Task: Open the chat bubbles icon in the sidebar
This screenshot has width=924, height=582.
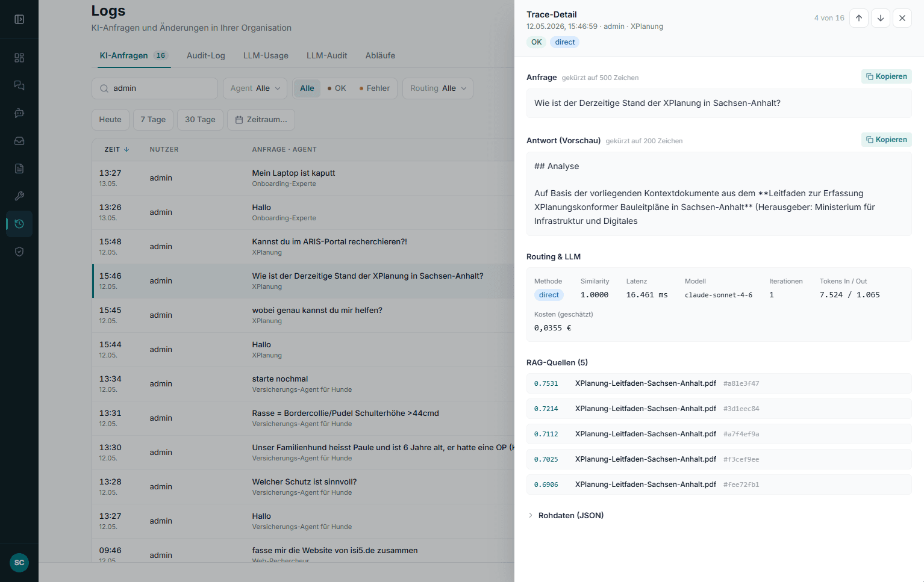Action: coord(19,85)
